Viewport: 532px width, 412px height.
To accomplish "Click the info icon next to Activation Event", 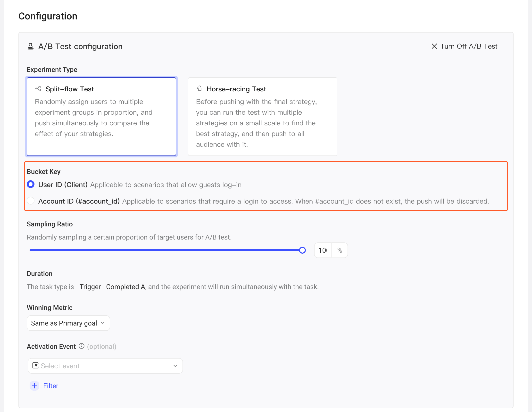I will [82, 346].
